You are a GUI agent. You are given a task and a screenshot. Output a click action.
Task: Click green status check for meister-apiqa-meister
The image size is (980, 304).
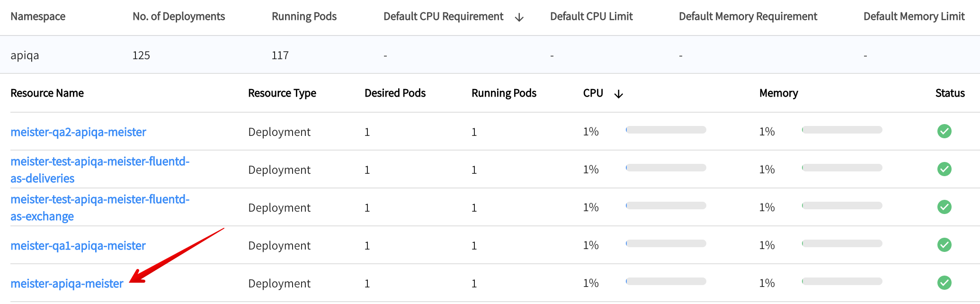(944, 283)
